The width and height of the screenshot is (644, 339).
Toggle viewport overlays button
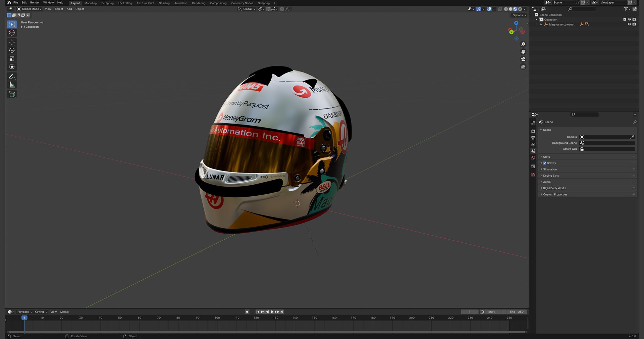[489, 9]
